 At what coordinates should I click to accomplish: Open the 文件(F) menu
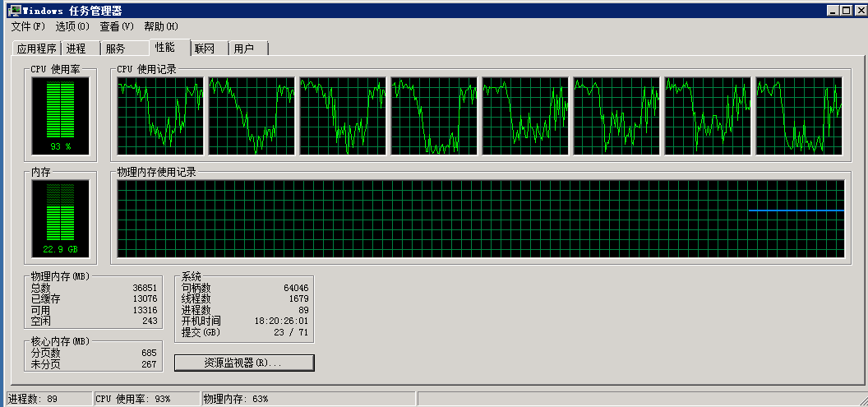(28, 26)
